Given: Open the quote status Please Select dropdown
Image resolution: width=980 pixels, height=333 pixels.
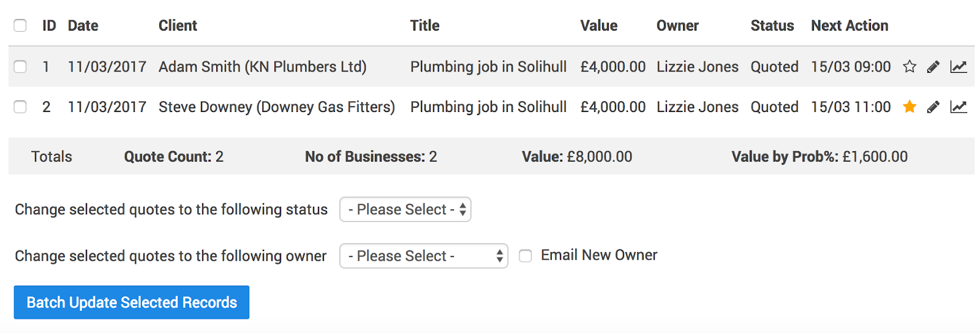Looking at the screenshot, I should coord(405,209).
